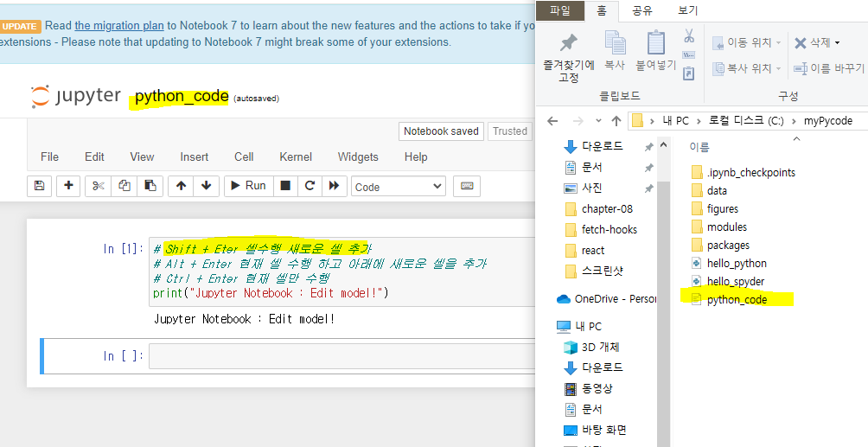868x447 pixels.
Task: Switch to Explorer 공유 ribbon tab
Action: (642, 10)
